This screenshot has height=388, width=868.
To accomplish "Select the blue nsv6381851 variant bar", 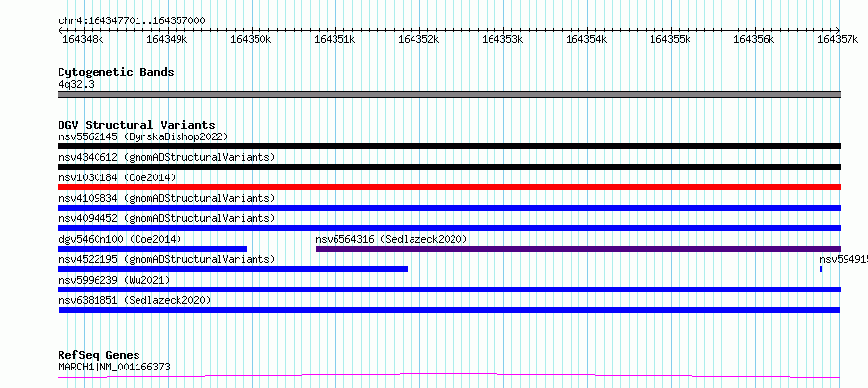I will pos(449,310).
